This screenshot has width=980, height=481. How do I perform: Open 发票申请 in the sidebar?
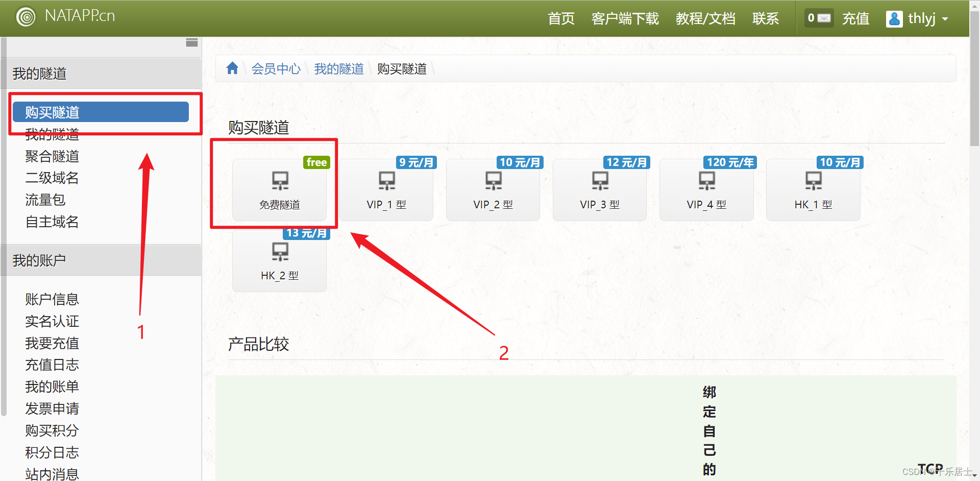[52, 408]
